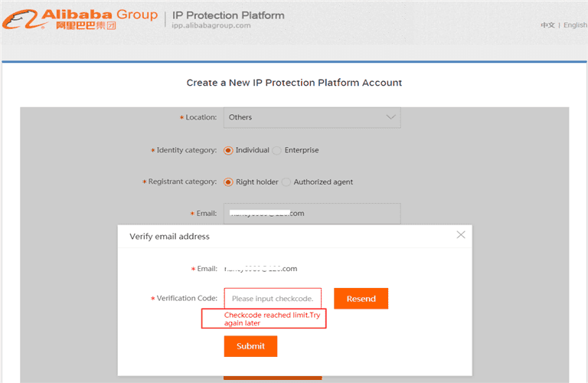Select Right holder registrant category
588x383 pixels.
228,182
